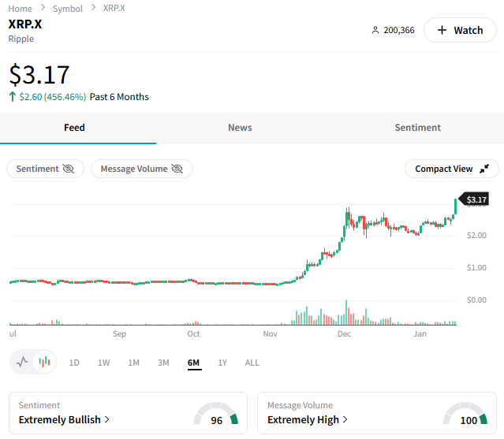Go to Home breadcrumb link

pyautogui.click(x=20, y=9)
